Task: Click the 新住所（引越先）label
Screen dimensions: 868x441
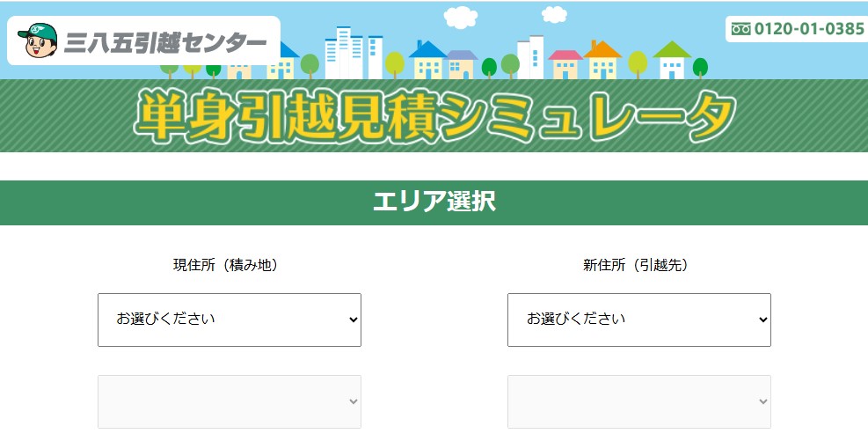Action: coord(636,265)
